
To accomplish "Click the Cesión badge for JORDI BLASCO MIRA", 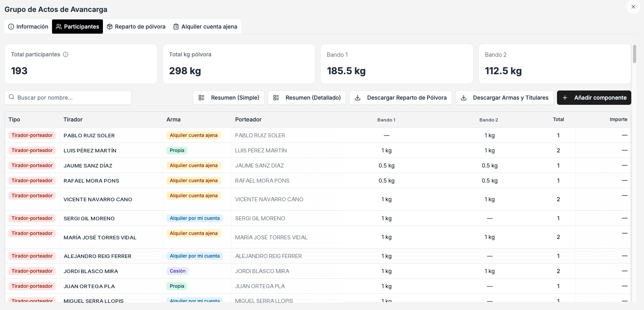I will (x=178, y=271).
